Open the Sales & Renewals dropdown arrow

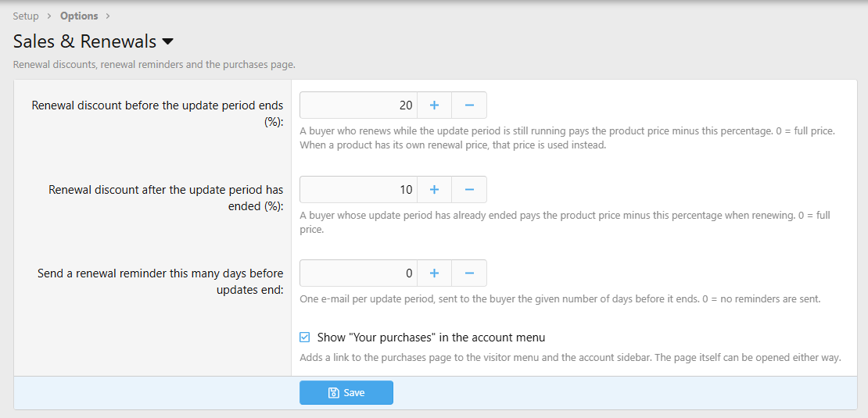coord(167,42)
